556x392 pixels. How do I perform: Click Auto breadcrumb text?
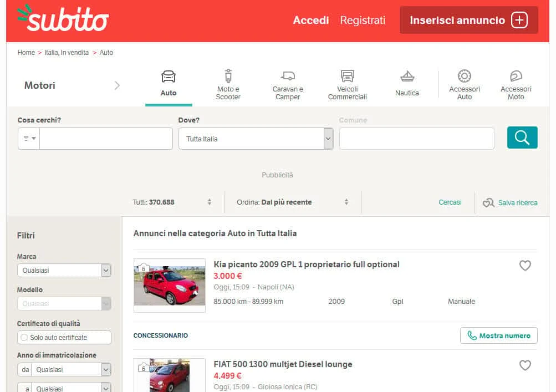[x=106, y=53]
